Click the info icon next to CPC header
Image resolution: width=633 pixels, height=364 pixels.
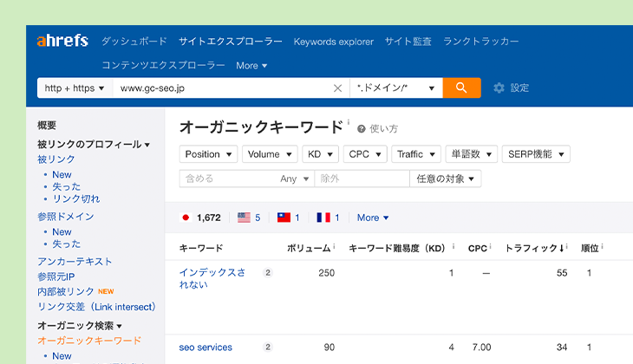tap(490, 246)
